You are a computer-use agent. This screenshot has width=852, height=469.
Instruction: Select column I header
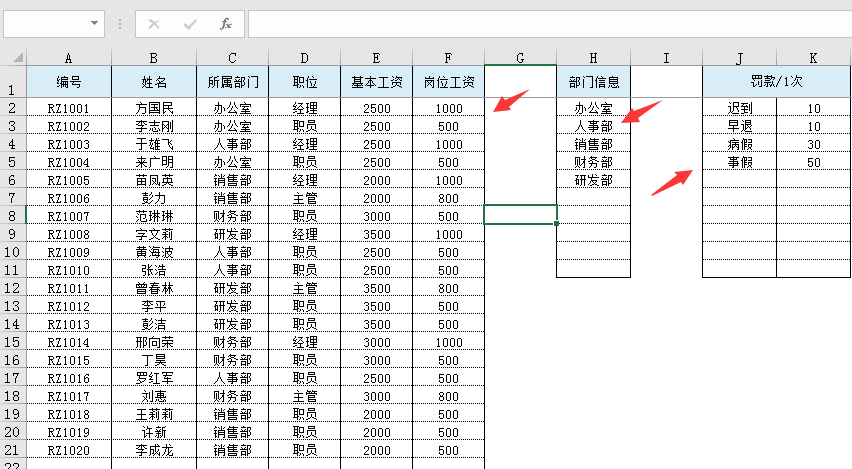[x=667, y=58]
